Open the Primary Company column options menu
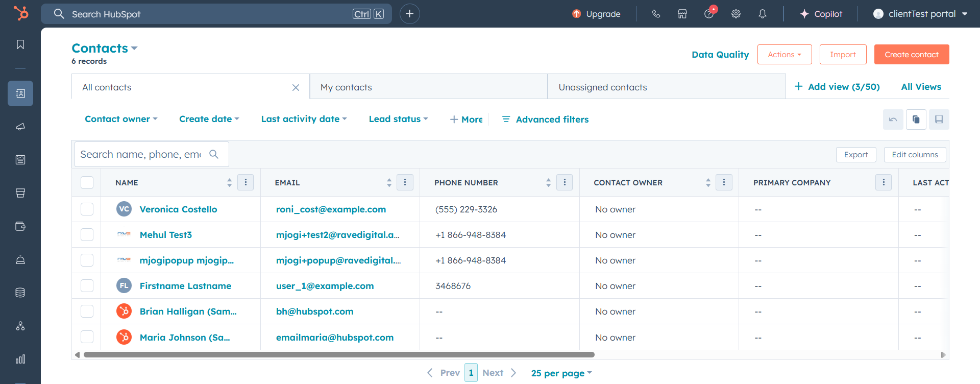The width and height of the screenshot is (980, 384). pyautogui.click(x=884, y=182)
